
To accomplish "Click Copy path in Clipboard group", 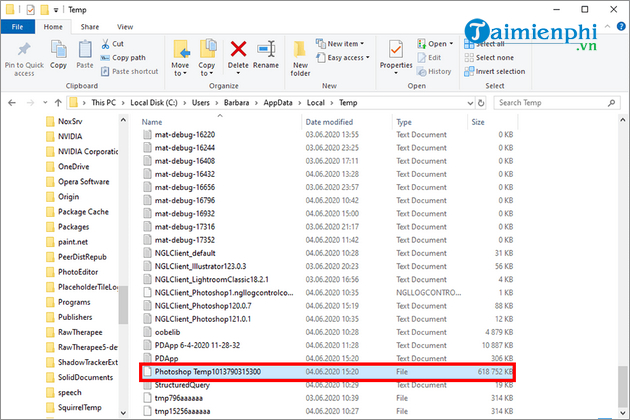I will click(x=123, y=57).
